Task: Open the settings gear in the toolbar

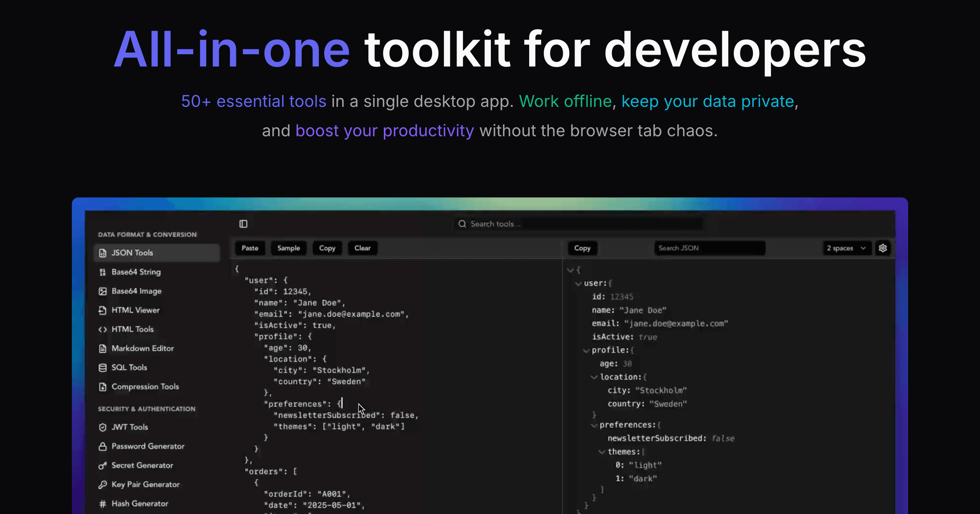Action: (x=883, y=248)
